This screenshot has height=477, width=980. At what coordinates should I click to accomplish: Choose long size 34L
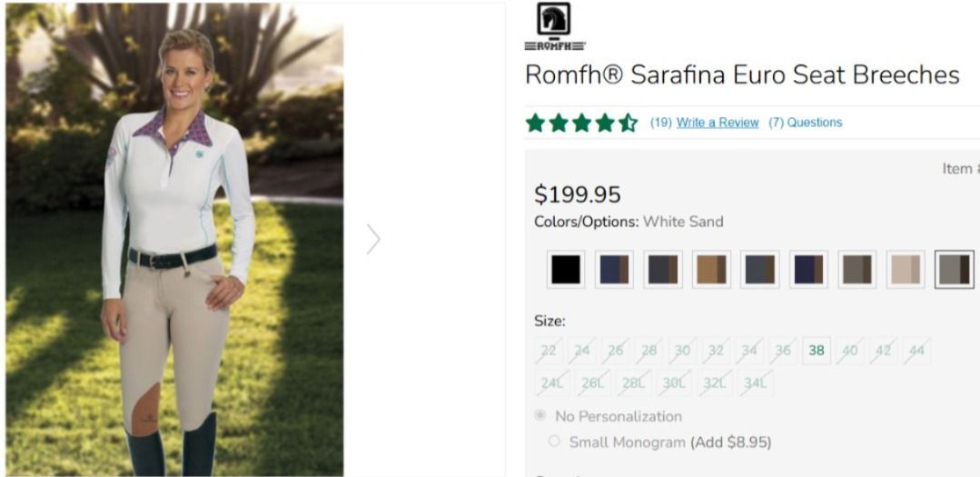pyautogui.click(x=755, y=383)
